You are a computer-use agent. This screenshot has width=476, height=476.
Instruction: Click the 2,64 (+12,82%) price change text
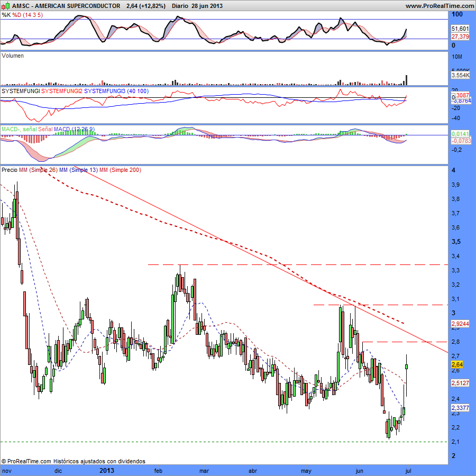coord(146,6)
